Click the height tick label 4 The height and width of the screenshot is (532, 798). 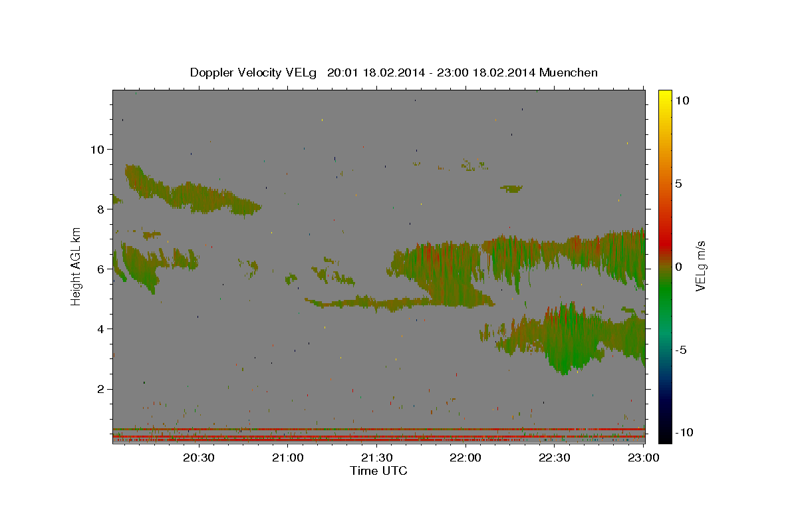tap(100, 329)
